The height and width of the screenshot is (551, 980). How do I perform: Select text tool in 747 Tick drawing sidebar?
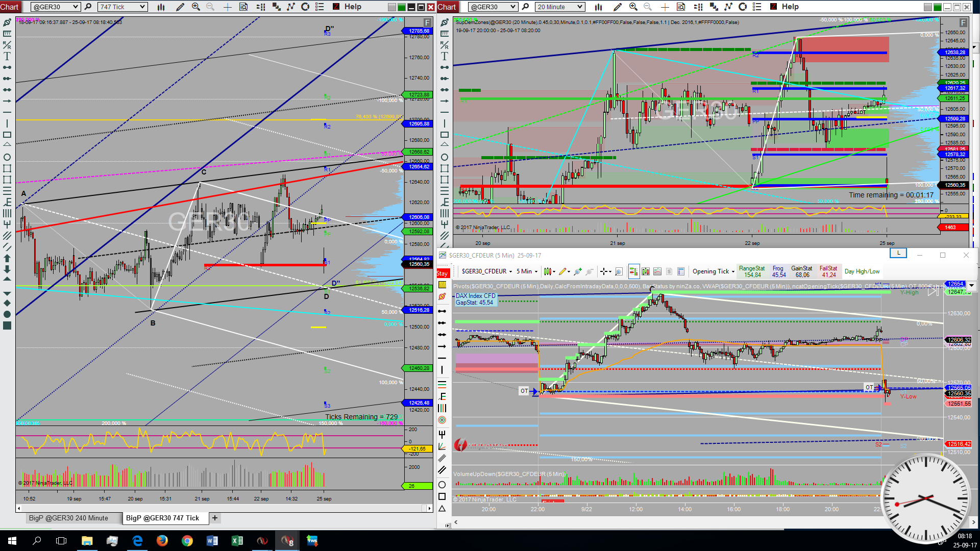(7, 56)
